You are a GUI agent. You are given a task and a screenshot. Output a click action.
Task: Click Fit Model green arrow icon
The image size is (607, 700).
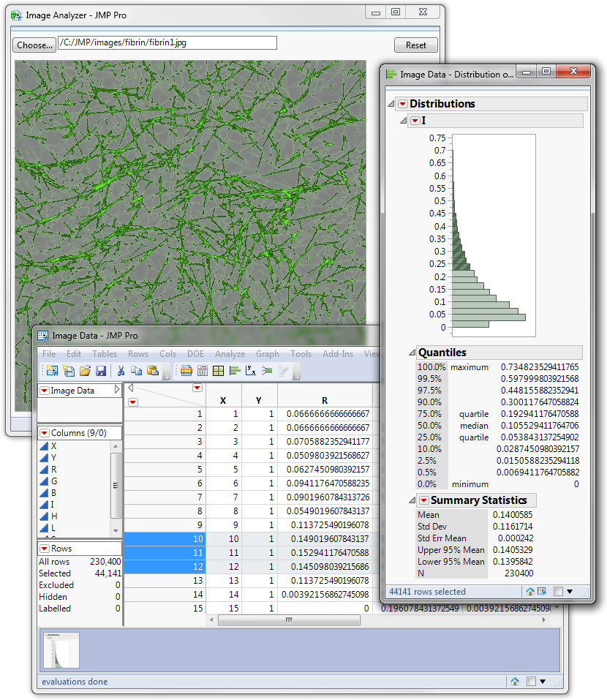point(267,371)
